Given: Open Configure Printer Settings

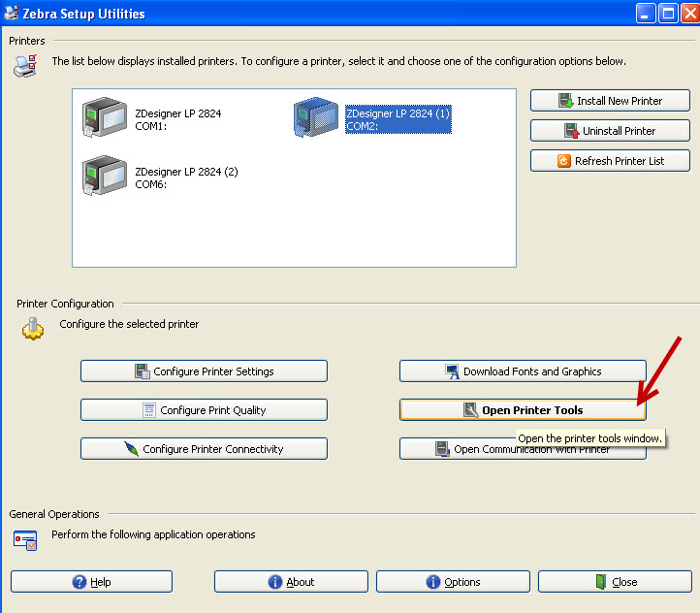Looking at the screenshot, I should [x=204, y=371].
